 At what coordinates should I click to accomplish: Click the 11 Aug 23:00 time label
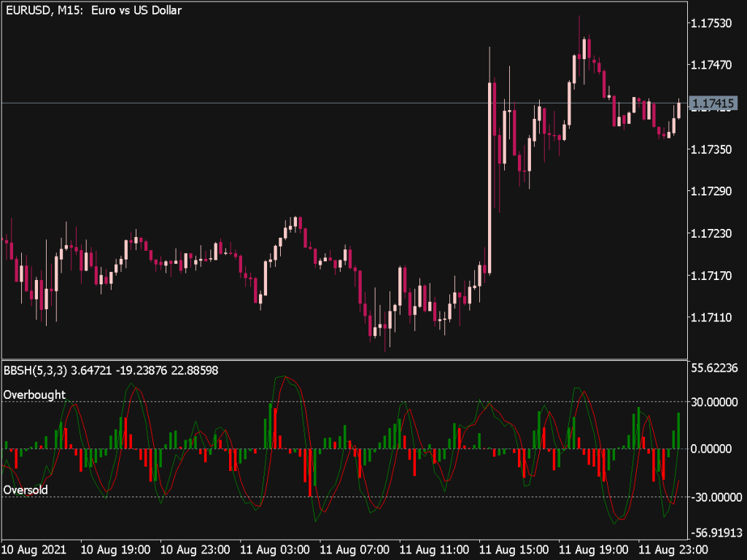click(675, 550)
